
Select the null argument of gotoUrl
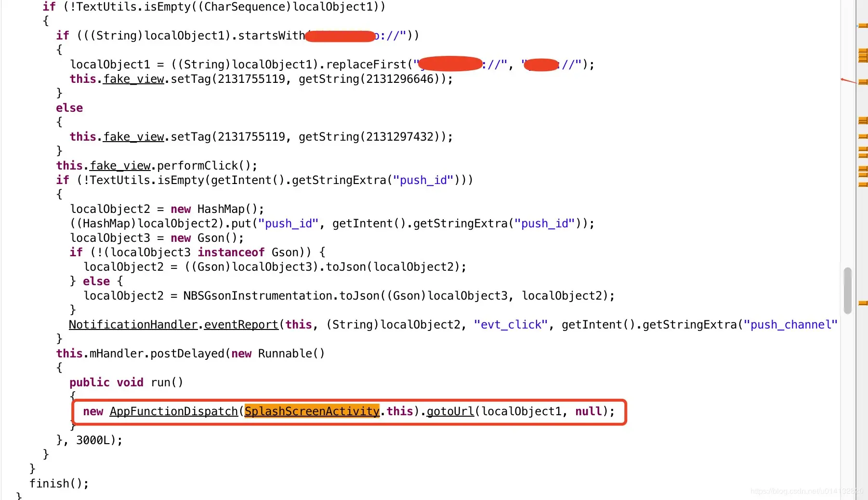click(589, 411)
